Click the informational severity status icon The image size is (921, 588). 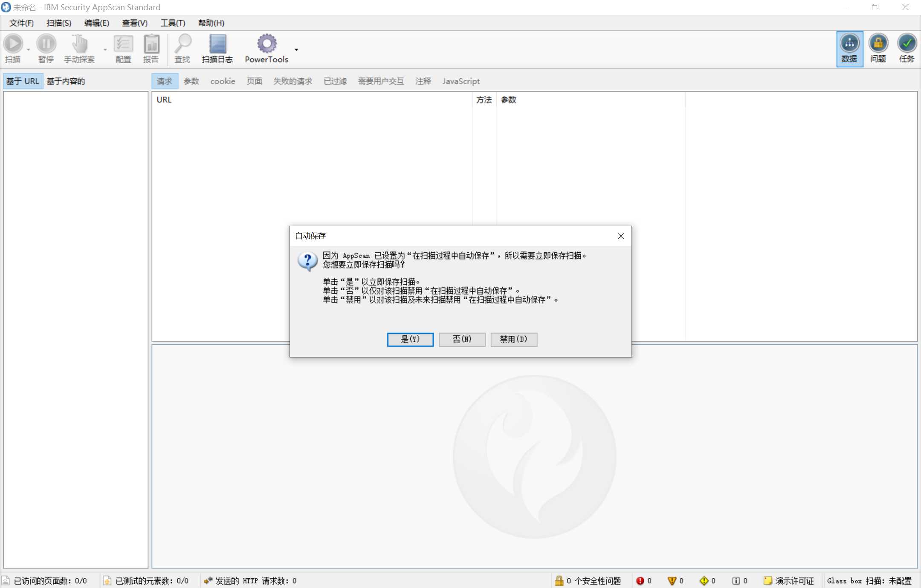point(736,581)
